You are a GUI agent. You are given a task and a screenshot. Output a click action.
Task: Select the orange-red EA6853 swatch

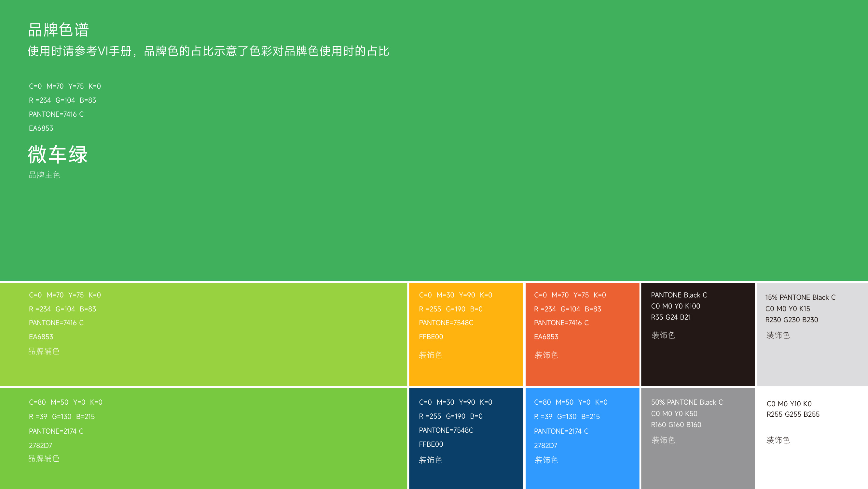tap(582, 334)
